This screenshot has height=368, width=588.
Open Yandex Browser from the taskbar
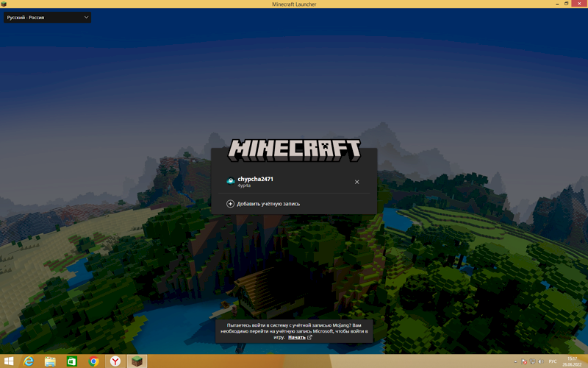coord(115,361)
